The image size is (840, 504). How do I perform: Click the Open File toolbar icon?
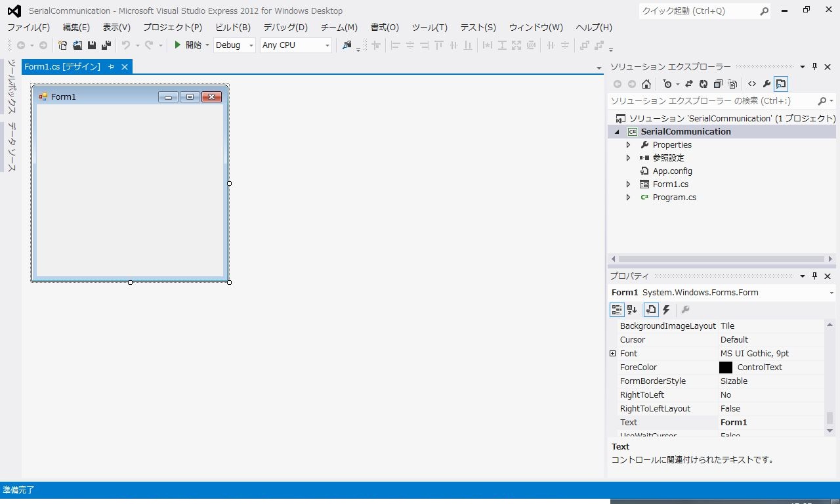click(x=77, y=45)
